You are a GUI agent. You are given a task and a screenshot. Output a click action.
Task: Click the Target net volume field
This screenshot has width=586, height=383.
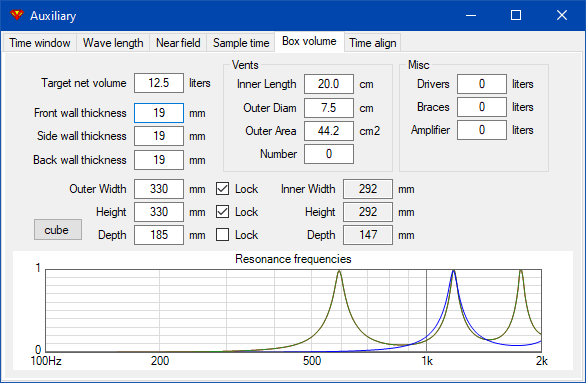coord(159,83)
